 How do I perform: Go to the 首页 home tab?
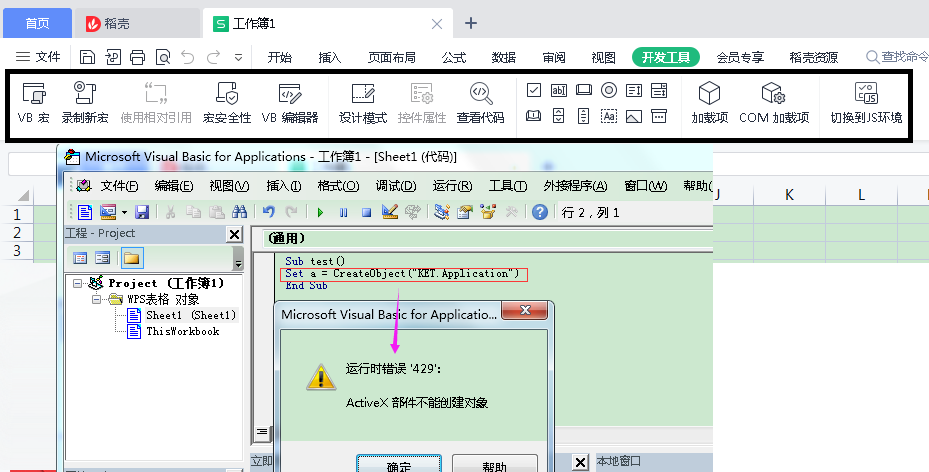tap(37, 23)
